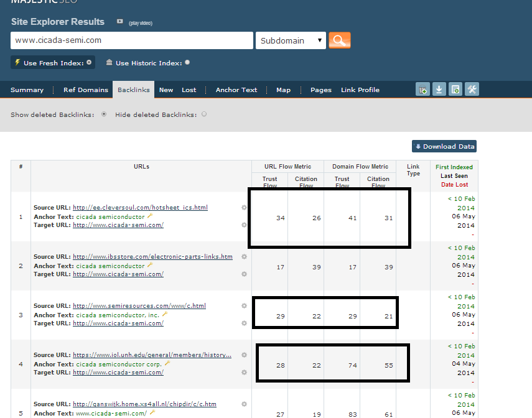Screen dimensions: 532x418
Task: Open the Summary tab
Action: coord(27,90)
